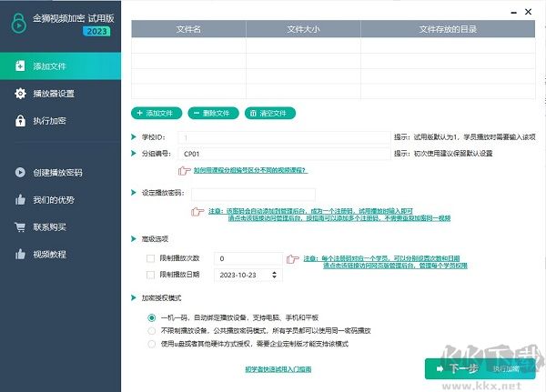This screenshot has width=546, height=392.
Task: Click the play circle icon for 创建播放密码
Action: (x=20, y=172)
